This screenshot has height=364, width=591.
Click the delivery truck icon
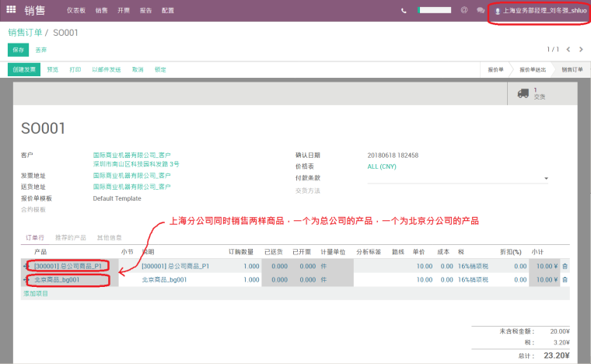pyautogui.click(x=523, y=93)
